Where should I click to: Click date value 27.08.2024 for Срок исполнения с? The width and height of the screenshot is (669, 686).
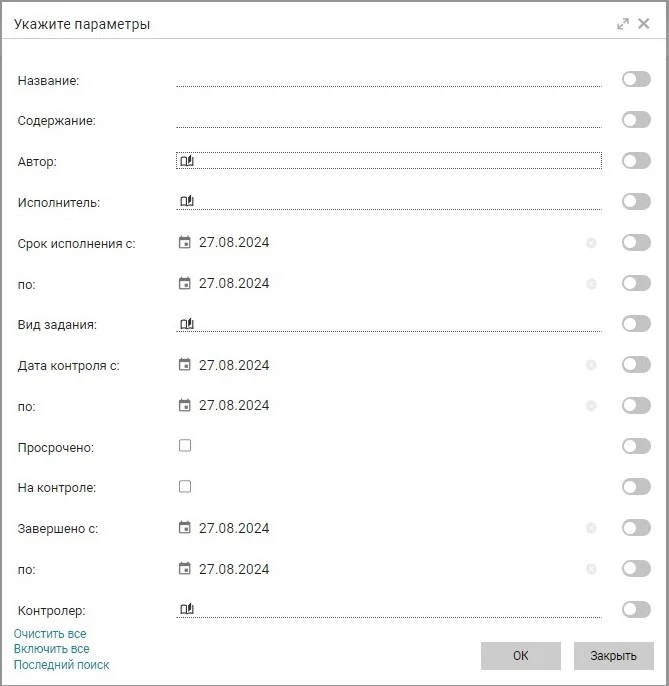click(x=234, y=242)
